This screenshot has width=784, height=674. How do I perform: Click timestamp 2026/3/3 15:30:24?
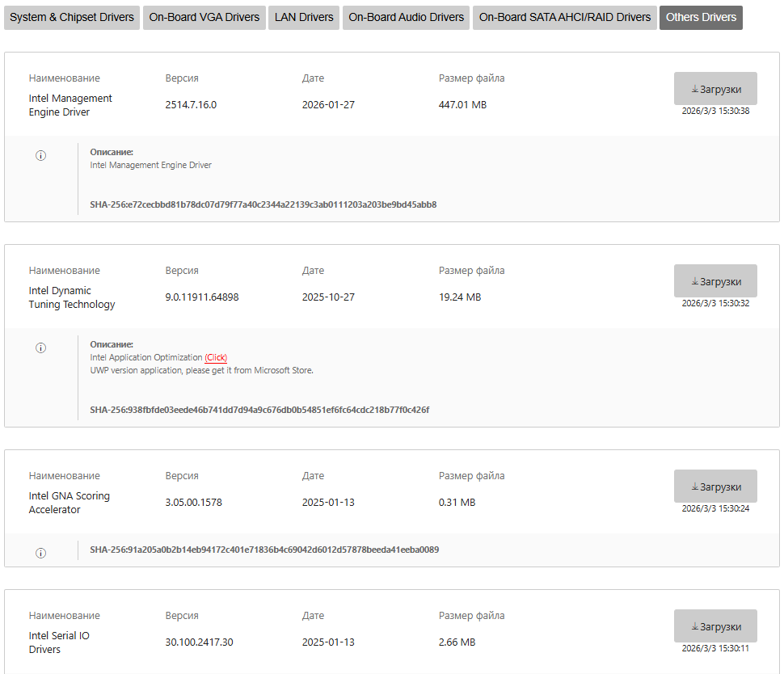coord(715,508)
